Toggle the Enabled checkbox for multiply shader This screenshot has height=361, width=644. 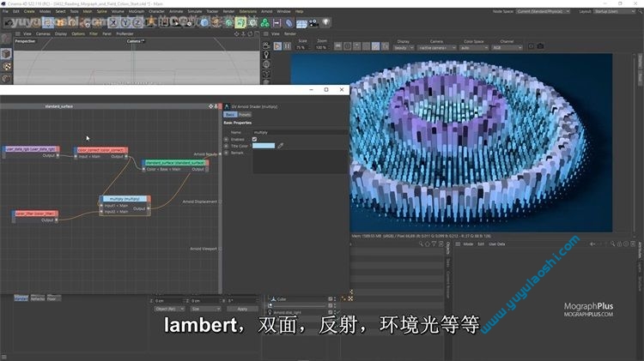coord(254,139)
